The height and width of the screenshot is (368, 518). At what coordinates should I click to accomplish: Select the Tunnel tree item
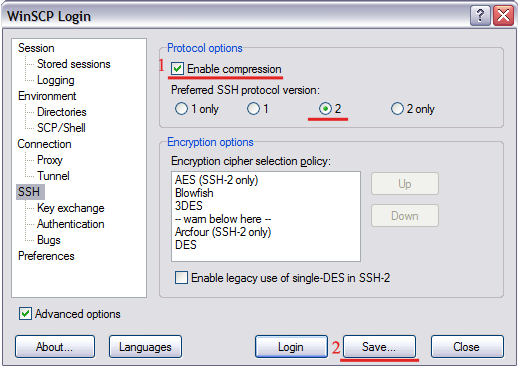(53, 176)
